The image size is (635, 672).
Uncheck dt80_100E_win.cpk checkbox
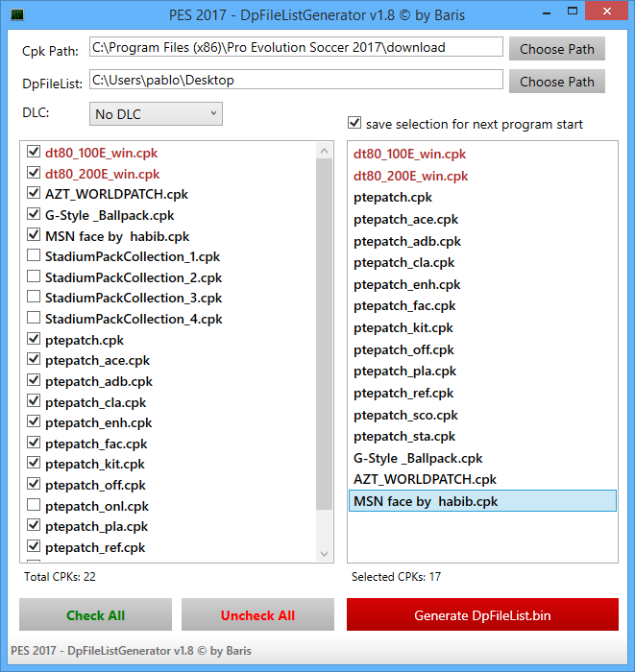34,152
